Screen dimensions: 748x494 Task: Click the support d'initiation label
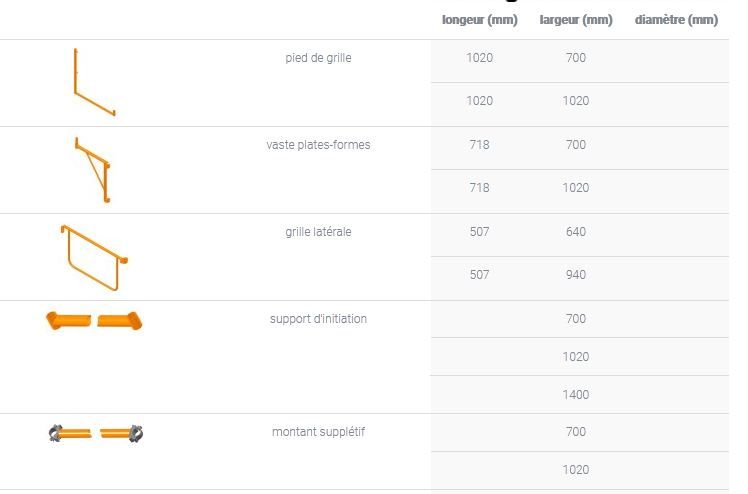[318, 319]
